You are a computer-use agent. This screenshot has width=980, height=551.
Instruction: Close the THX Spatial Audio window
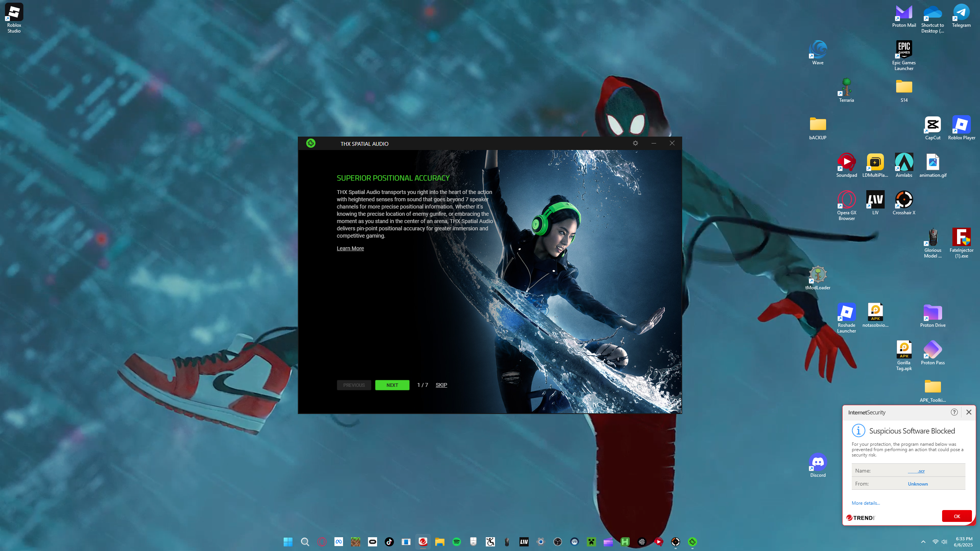pyautogui.click(x=672, y=143)
